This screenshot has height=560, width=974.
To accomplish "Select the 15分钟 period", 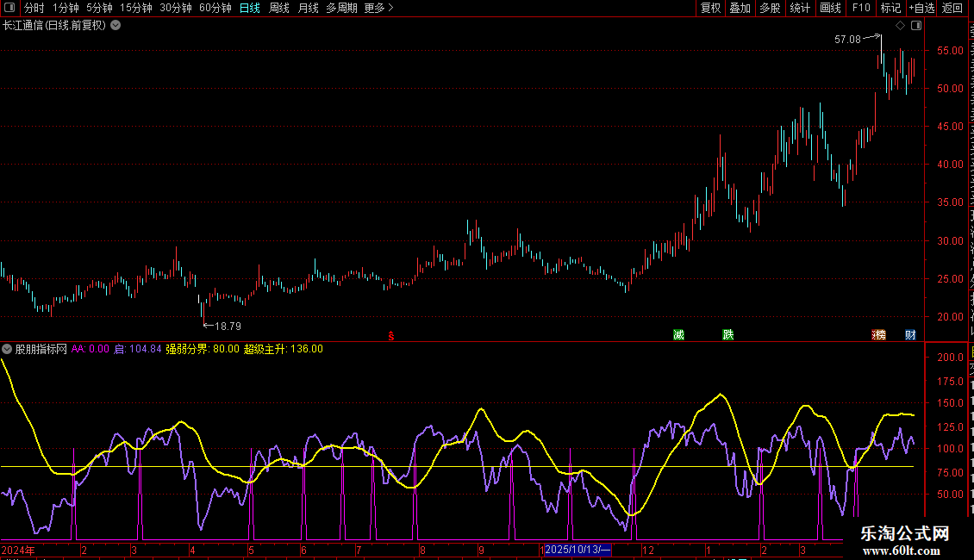I will (x=136, y=8).
